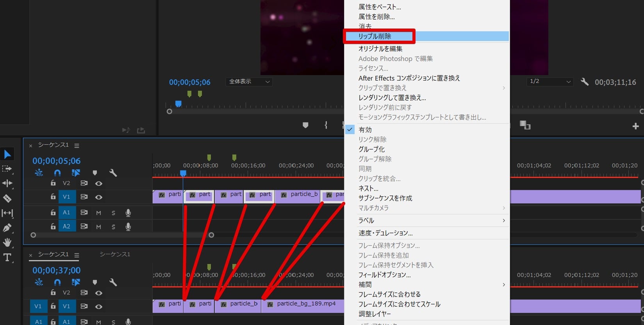Image resolution: width=644 pixels, height=325 pixels.
Task: Add a marker in the upper timeline
Action: coord(95,172)
